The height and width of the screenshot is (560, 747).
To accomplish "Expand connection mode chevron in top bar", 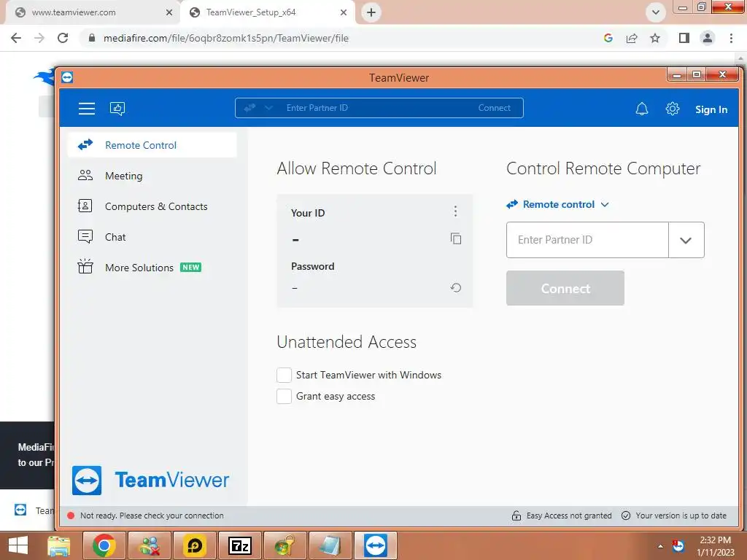I will pos(268,108).
